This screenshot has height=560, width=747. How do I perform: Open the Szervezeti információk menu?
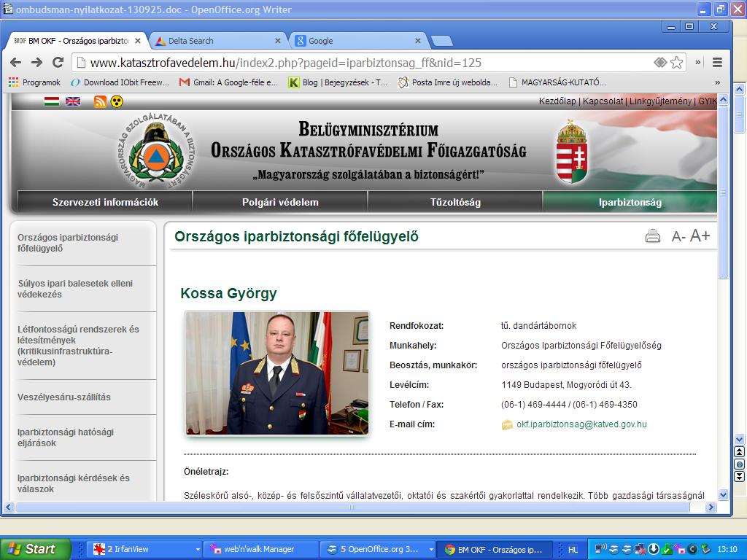click(x=105, y=202)
